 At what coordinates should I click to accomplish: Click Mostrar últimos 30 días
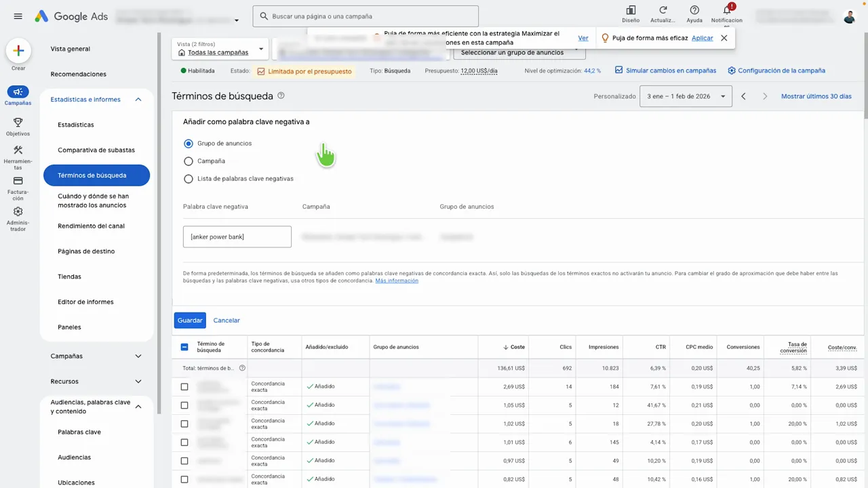pyautogui.click(x=816, y=96)
